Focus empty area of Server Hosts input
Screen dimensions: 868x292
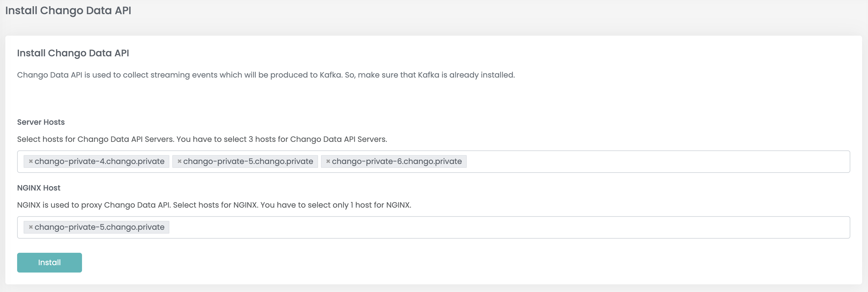click(657, 161)
